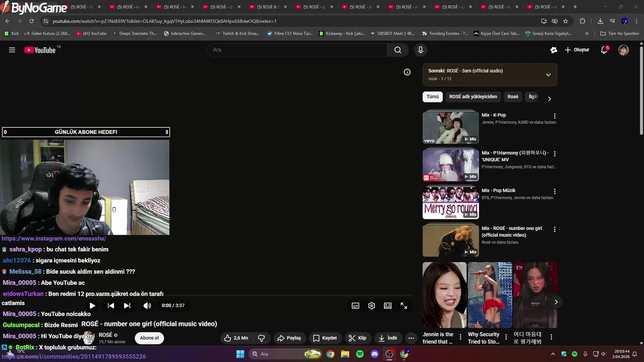Select the Rosé filter chip
The width and height of the screenshot is (644, 362).
[x=513, y=97]
